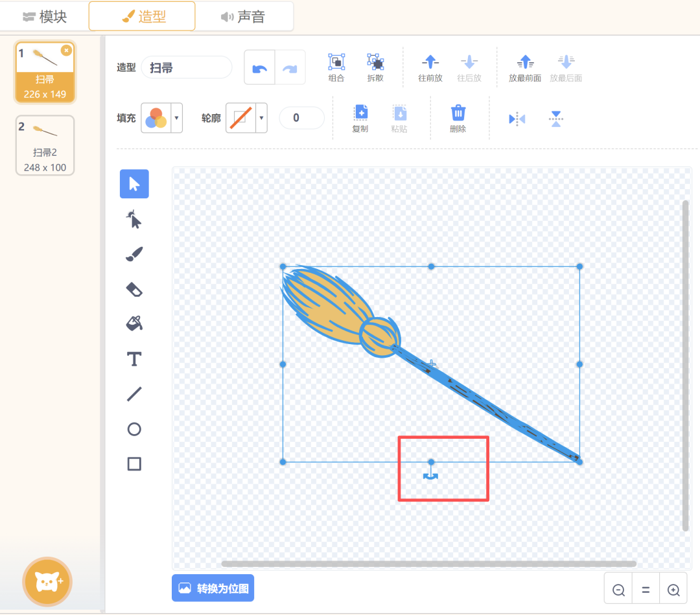Select the Rectangle tool
This screenshot has width=700, height=615.
pyautogui.click(x=134, y=464)
